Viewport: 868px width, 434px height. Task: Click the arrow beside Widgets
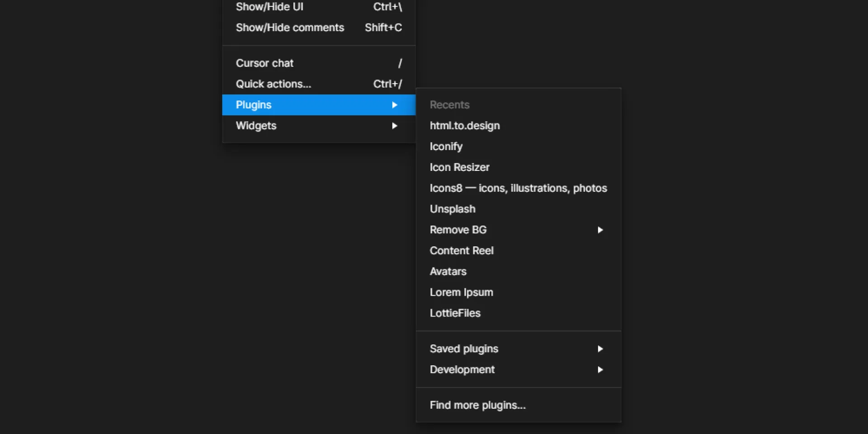coord(395,126)
